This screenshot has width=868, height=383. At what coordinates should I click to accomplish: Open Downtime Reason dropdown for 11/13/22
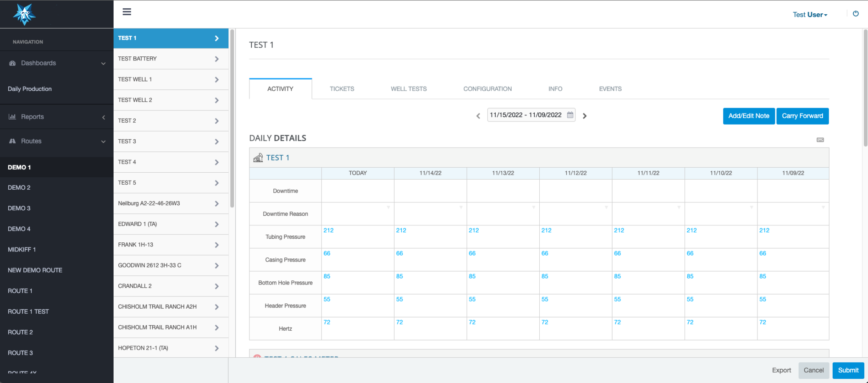click(533, 208)
